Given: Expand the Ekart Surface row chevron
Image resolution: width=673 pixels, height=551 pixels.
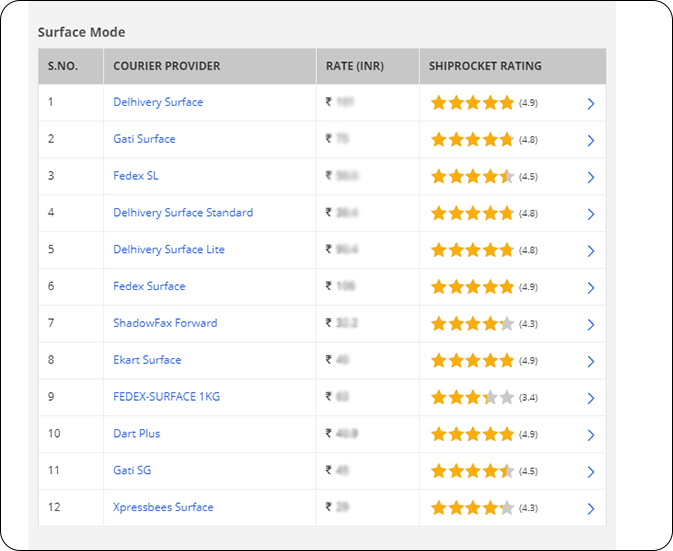Looking at the screenshot, I should click(x=591, y=362).
